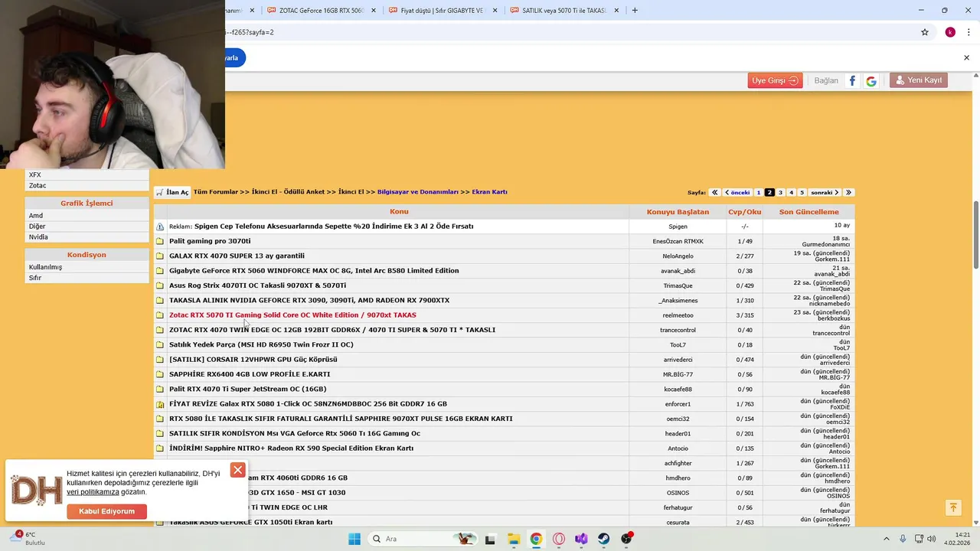Select Zotac brand filter
Screen dimensions: 980x551
pos(38,186)
